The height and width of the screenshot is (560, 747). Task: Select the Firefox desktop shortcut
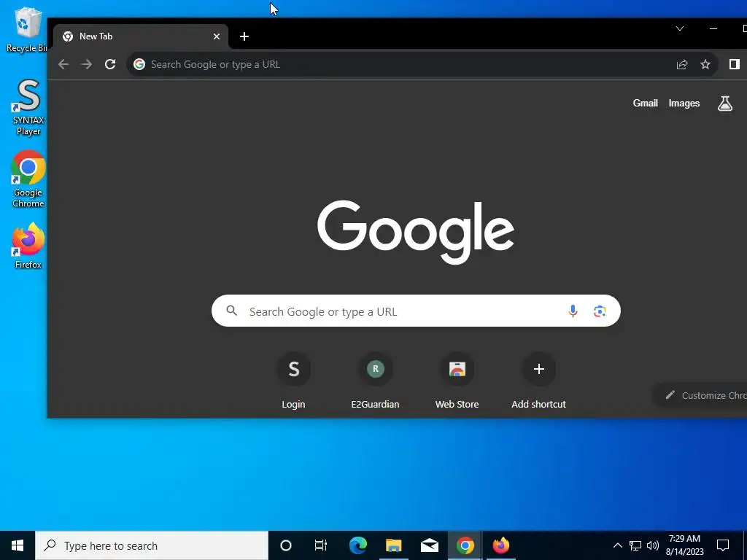coord(28,246)
